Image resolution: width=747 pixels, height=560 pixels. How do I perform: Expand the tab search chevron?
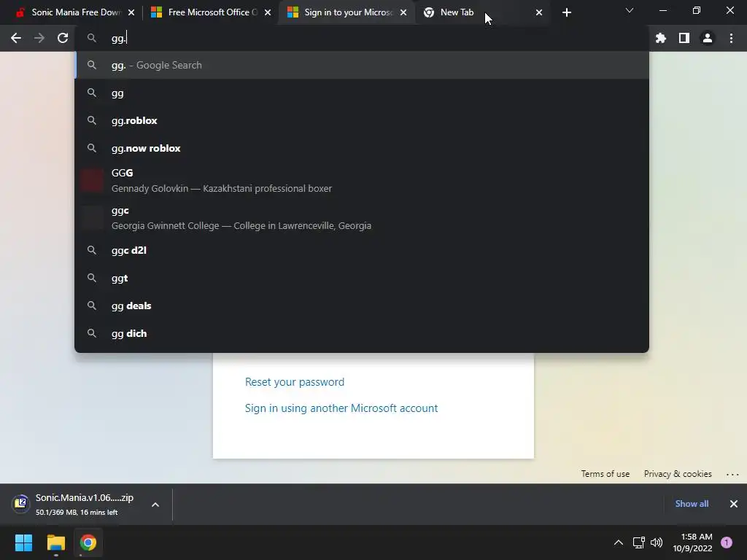tap(630, 10)
